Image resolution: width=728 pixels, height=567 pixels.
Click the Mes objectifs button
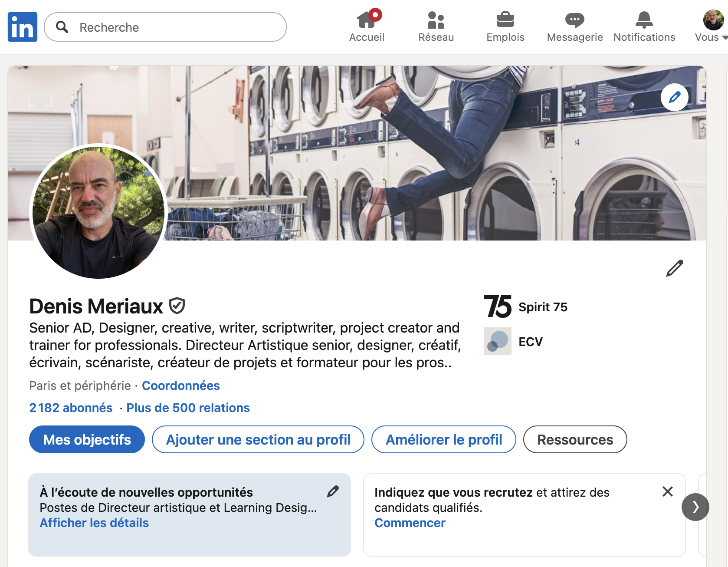click(87, 439)
